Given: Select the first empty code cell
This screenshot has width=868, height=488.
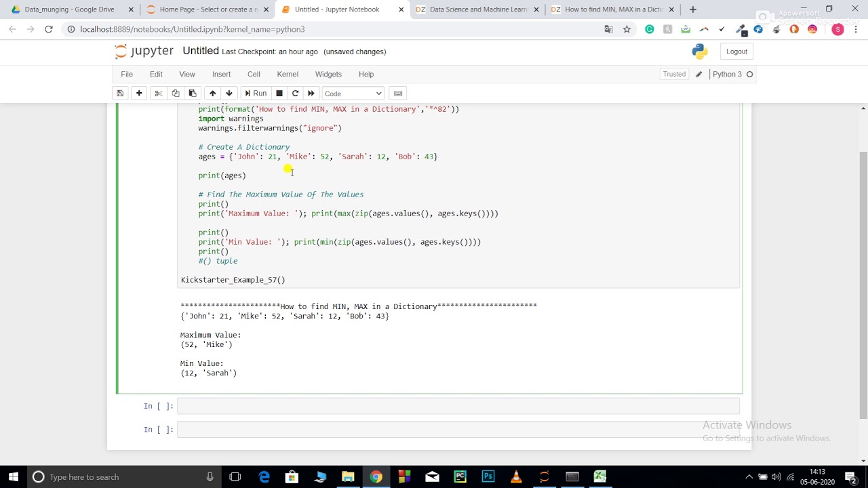Looking at the screenshot, I should (458, 406).
